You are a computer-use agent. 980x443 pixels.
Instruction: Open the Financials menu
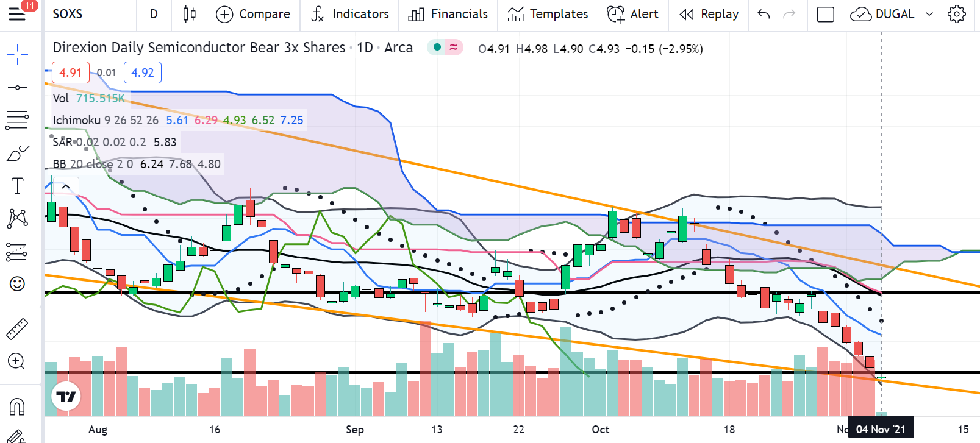pos(448,14)
